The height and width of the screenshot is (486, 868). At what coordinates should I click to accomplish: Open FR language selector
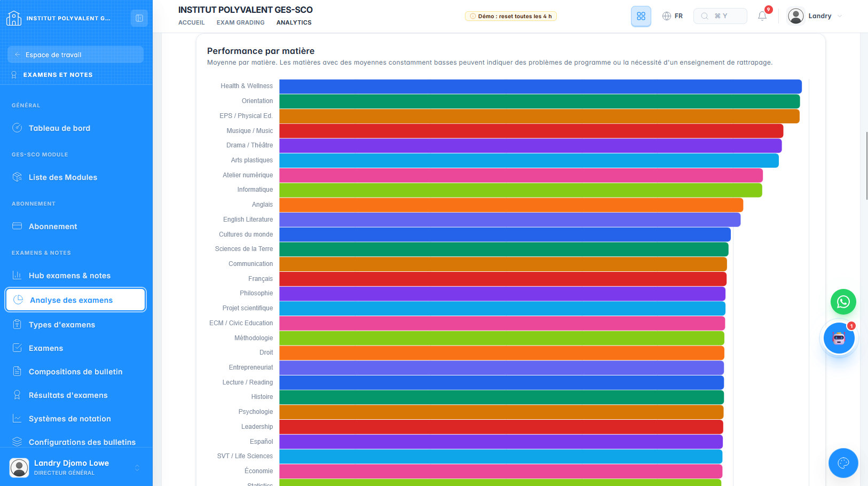pos(673,16)
